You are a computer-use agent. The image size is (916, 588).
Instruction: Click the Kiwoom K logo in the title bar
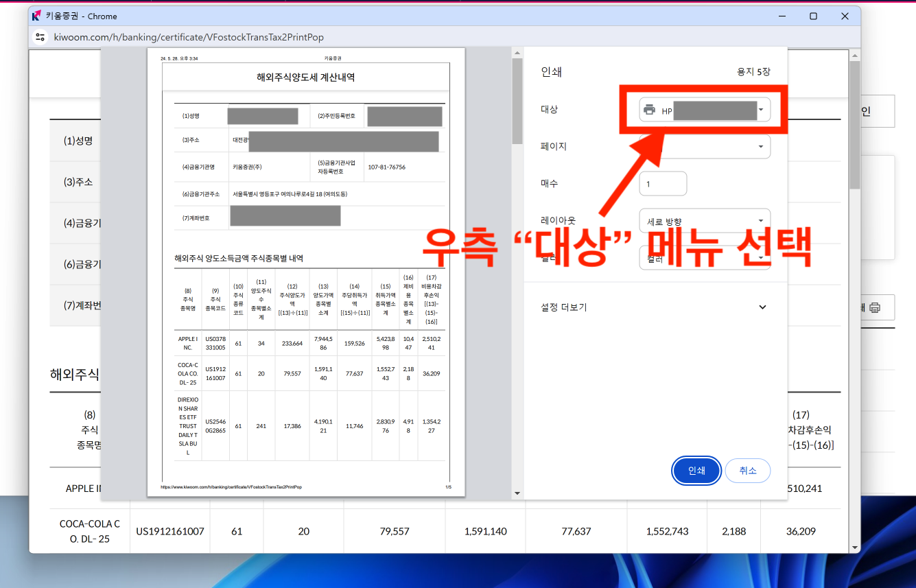(36, 16)
